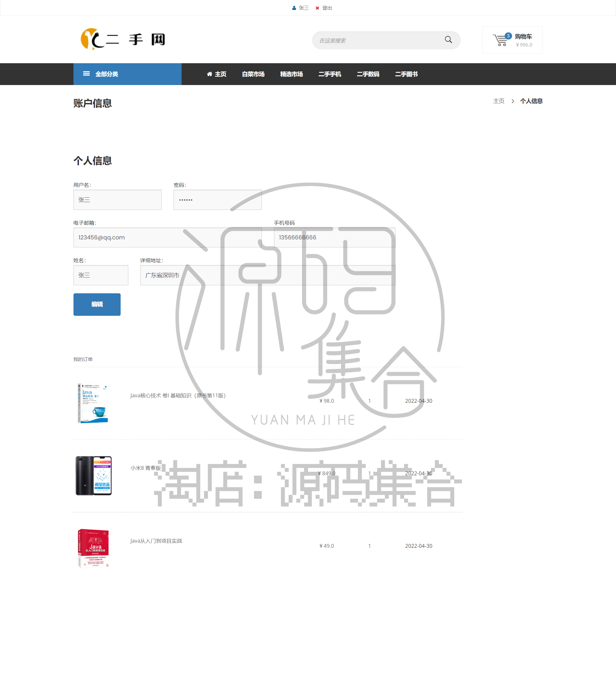Open the 精选市场 nav item
This screenshot has height=689, width=616.
coord(291,74)
